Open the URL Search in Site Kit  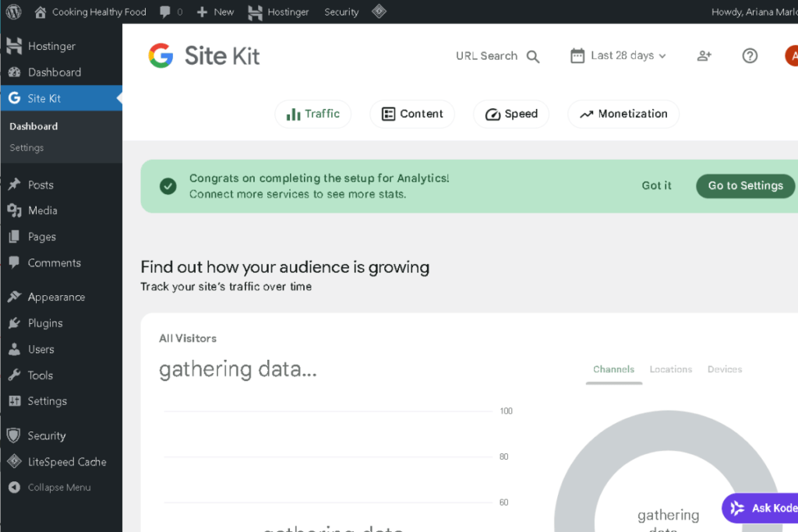click(x=496, y=55)
